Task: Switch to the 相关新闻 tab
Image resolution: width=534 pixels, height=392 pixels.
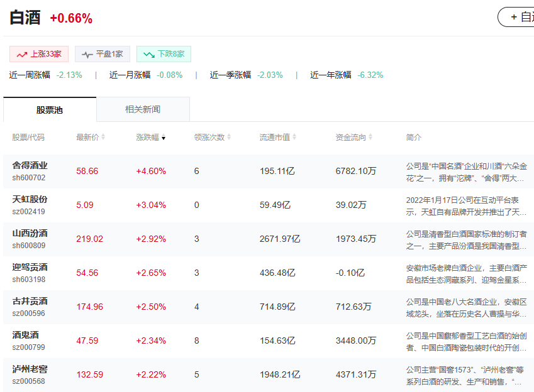Action: pyautogui.click(x=143, y=109)
